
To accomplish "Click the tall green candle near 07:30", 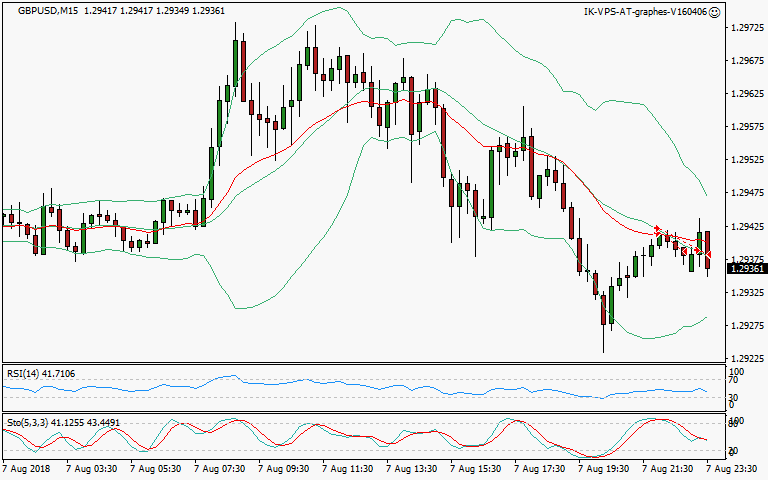I will (235, 70).
